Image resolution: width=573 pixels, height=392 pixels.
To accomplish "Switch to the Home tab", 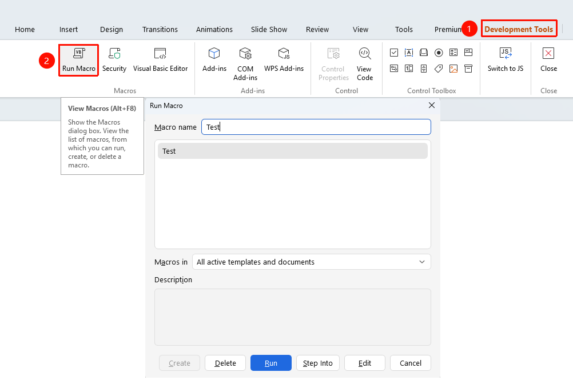I will coord(25,30).
